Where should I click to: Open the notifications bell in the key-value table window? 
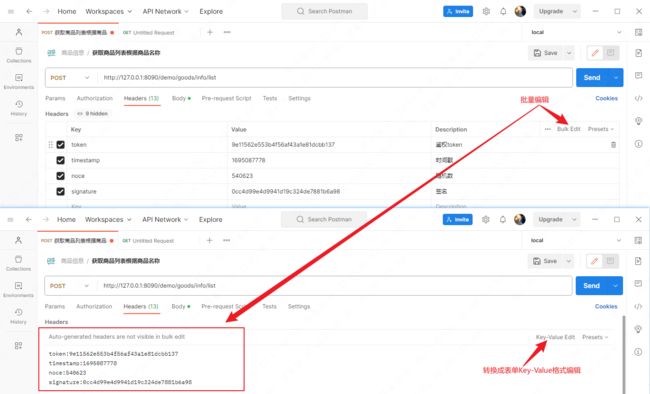pos(503,12)
